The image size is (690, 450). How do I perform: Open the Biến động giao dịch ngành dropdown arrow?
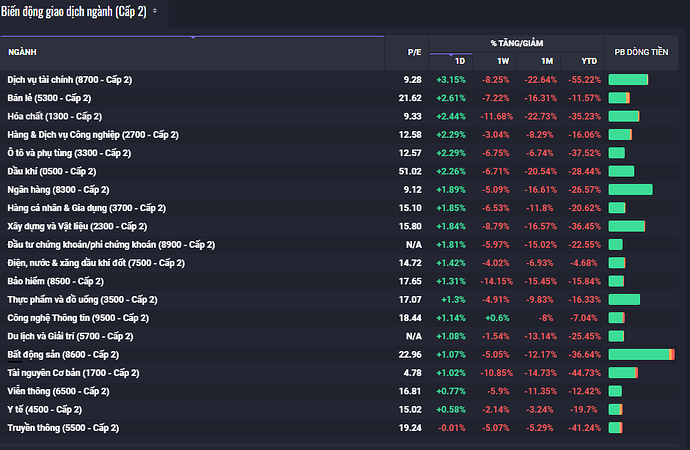pos(154,11)
